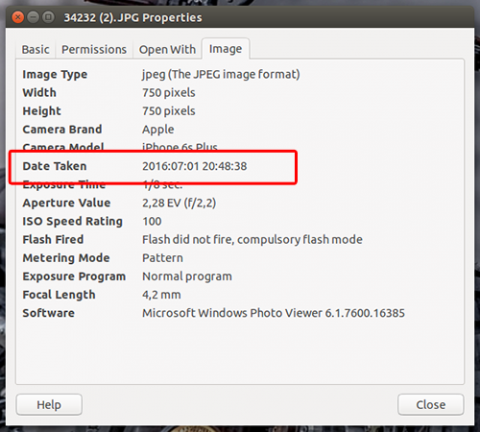Screen dimensions: 480x432
Task: Select the Open With tab
Action: [167, 49]
